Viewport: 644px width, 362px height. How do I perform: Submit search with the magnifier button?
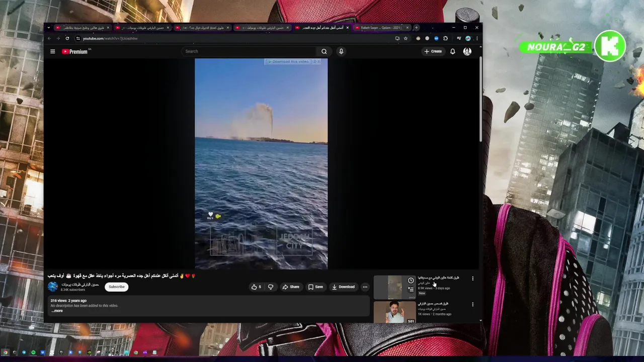pos(324,51)
